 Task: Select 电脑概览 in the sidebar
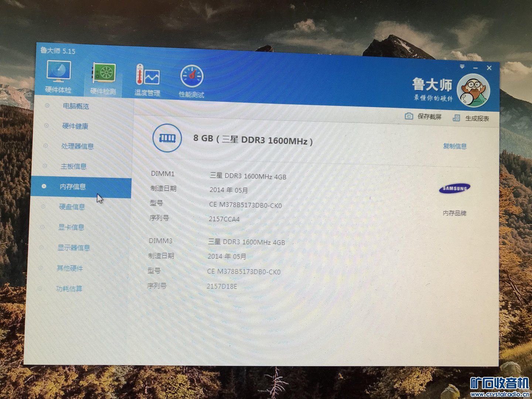pyautogui.click(x=76, y=106)
